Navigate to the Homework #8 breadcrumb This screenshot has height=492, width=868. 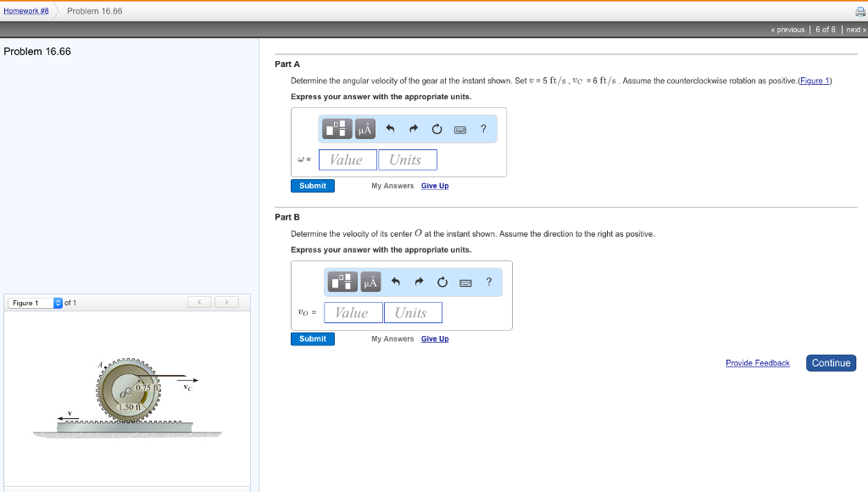[x=25, y=11]
